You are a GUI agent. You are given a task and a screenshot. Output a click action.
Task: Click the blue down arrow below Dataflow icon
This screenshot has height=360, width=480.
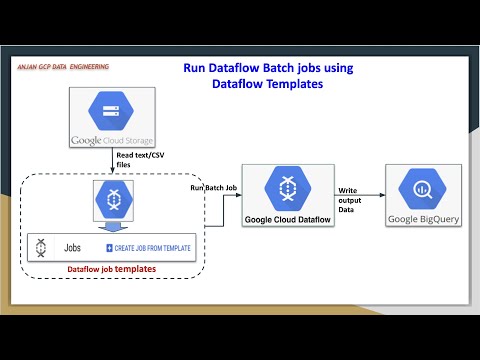(x=113, y=227)
